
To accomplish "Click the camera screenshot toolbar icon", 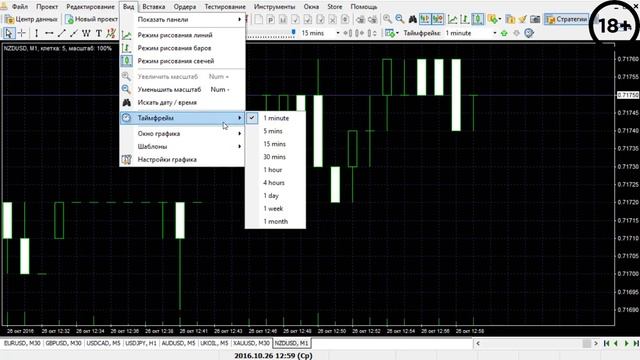I will pyautogui.click(x=535, y=19).
